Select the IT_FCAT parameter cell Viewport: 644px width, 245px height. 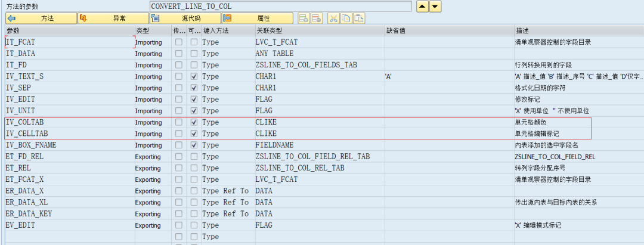(x=70, y=42)
